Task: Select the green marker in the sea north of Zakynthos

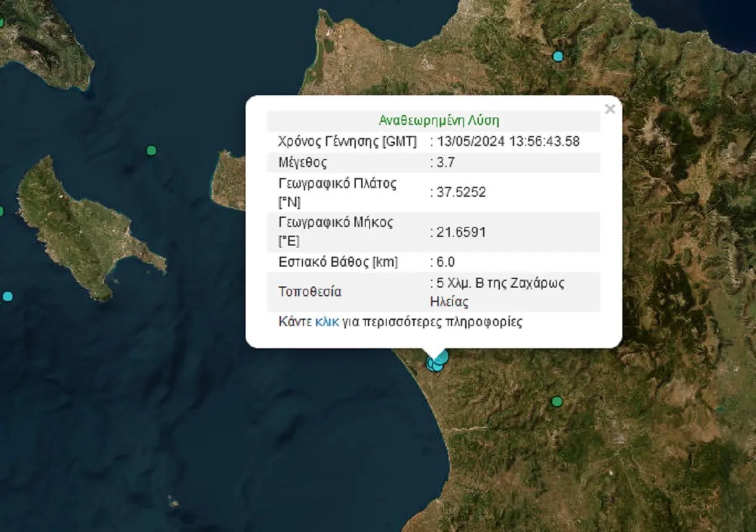Action: [152, 150]
